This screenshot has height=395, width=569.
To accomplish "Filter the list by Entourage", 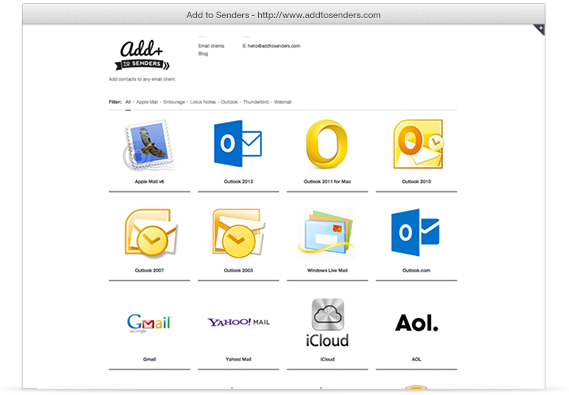I will point(174,102).
